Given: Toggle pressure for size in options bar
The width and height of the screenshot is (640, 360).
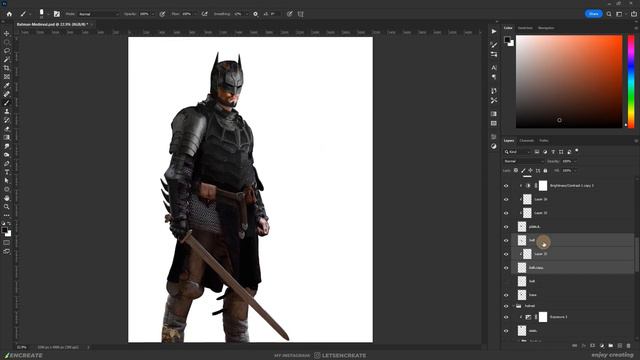Looking at the screenshot, I should [x=289, y=14].
